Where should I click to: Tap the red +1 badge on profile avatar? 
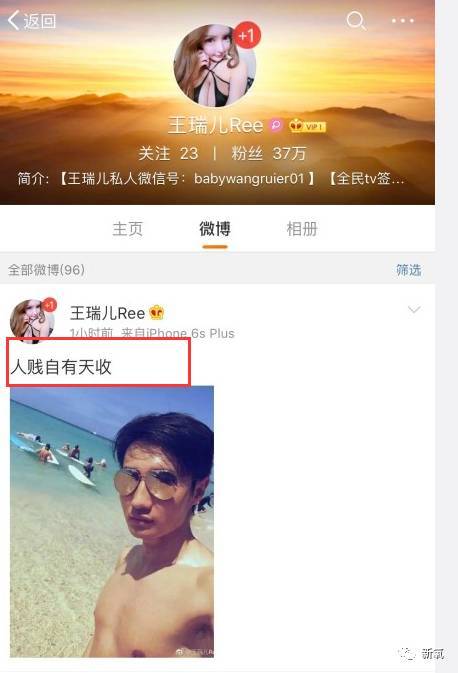247,35
